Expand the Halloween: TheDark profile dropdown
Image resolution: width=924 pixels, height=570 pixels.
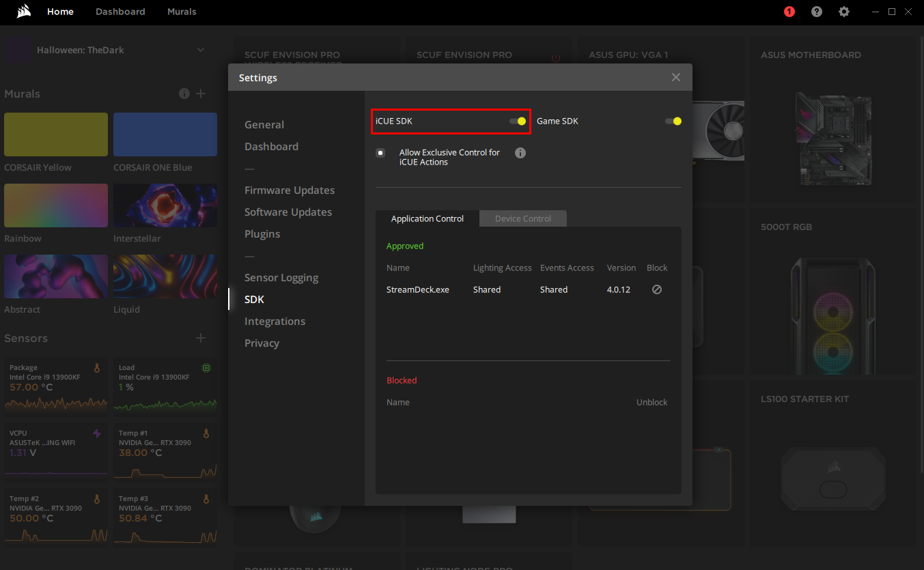200,49
